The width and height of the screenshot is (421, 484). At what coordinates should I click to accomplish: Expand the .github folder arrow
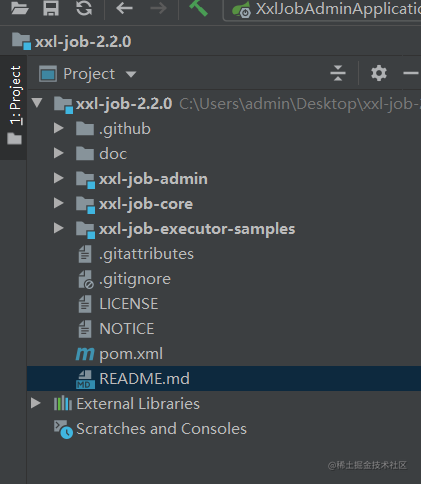[x=59, y=128]
